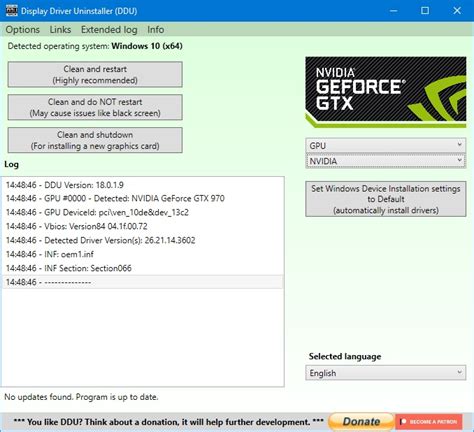
Task: Click the yellow Donate button
Action: click(361, 422)
